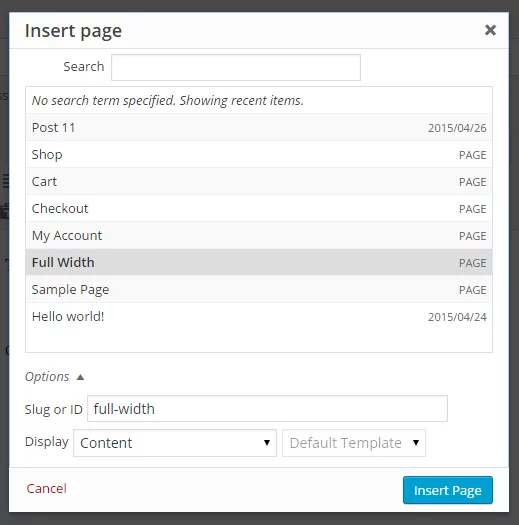
Task: Open the Default Template dropdown
Action: pyautogui.click(x=354, y=443)
